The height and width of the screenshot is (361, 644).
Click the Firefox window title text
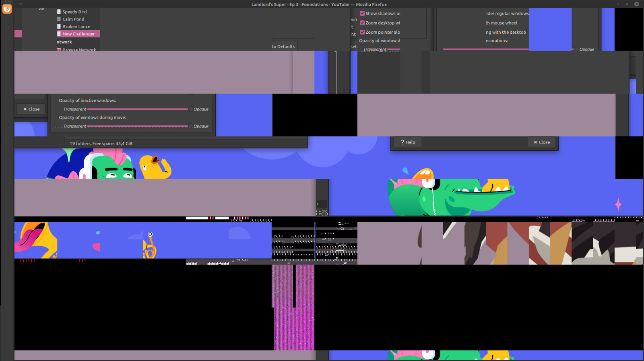[x=319, y=4]
